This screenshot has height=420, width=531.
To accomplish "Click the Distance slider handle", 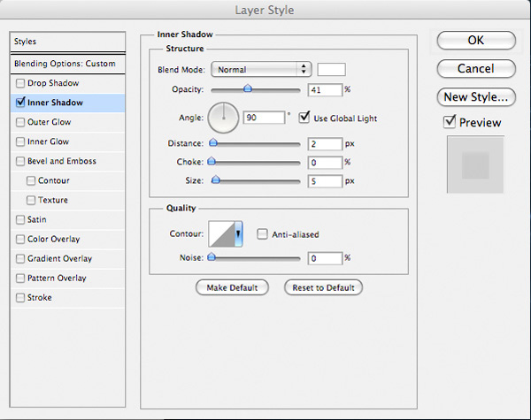I will tap(213, 142).
